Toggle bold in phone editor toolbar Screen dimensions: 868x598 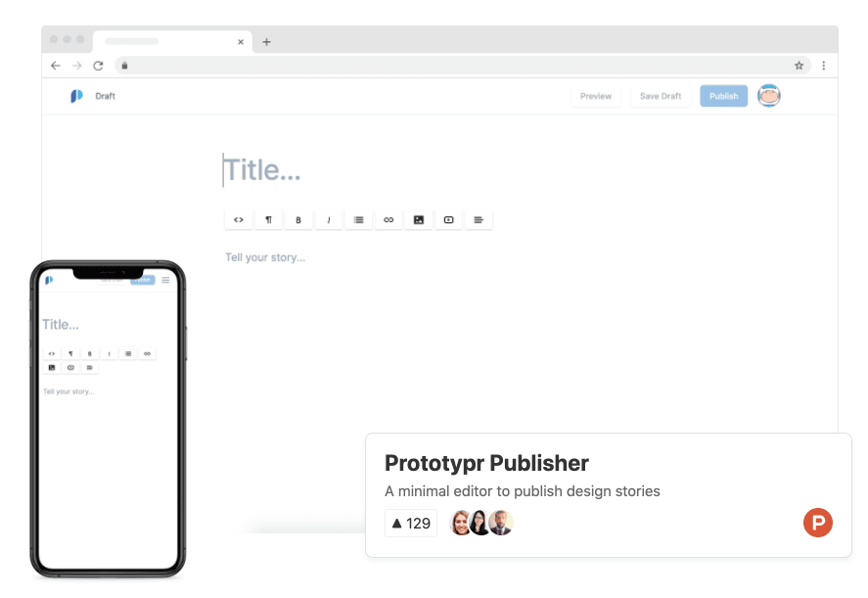(x=90, y=353)
